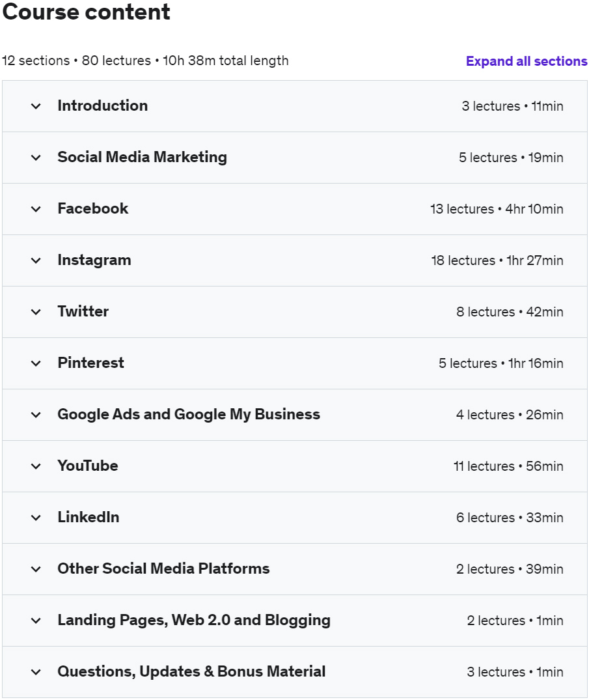
Task: Expand the Introduction section chevron
Action: [x=36, y=106]
